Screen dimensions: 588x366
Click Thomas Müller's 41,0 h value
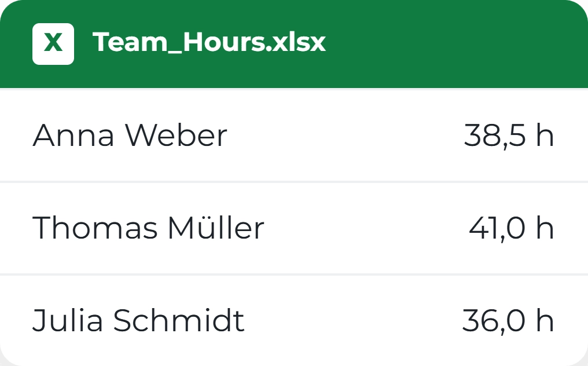[512, 228]
